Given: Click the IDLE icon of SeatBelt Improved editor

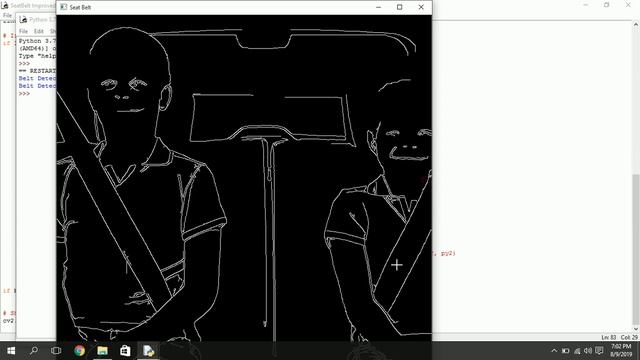Looking at the screenshot, I should 4,5.
